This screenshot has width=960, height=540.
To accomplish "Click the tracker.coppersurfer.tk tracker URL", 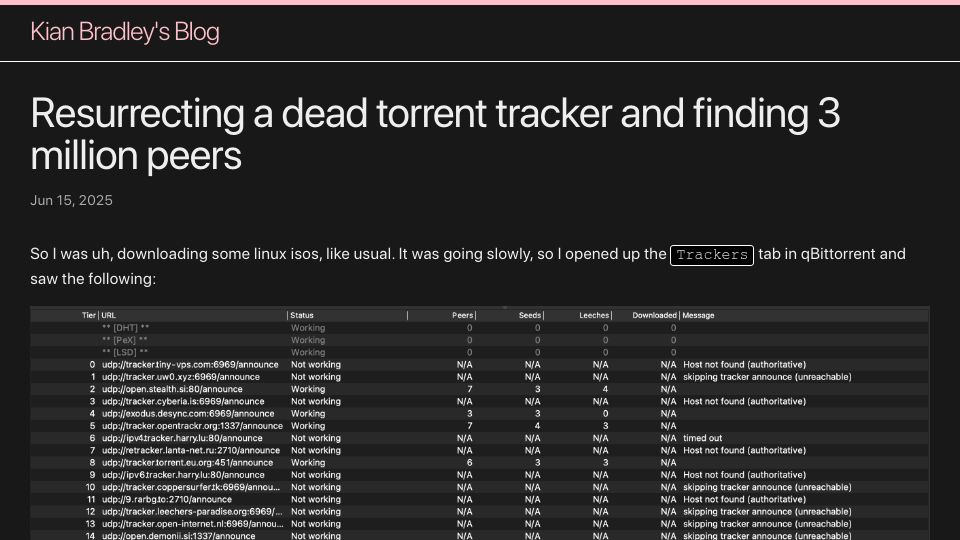I will coord(190,487).
